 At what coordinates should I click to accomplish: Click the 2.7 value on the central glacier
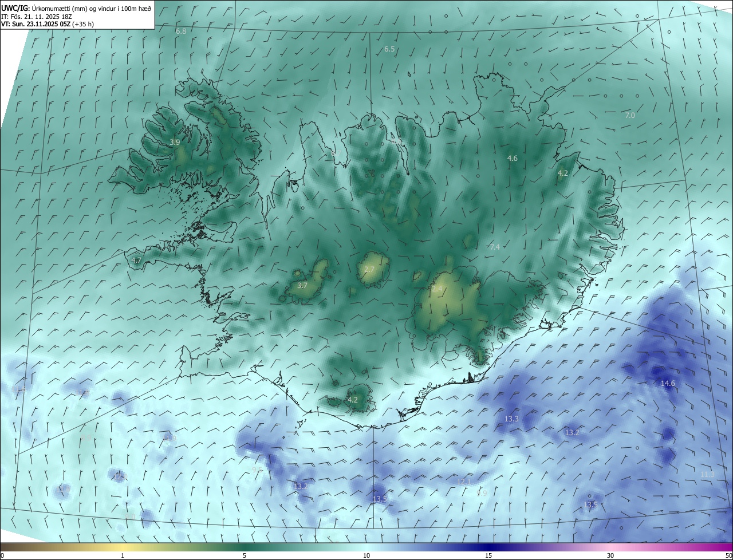pyautogui.click(x=369, y=270)
